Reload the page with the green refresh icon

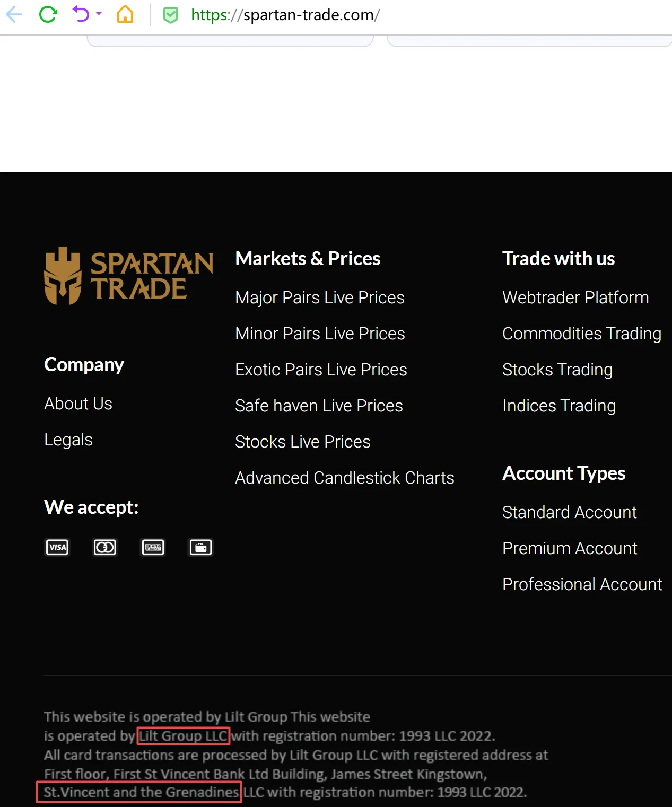pyautogui.click(x=48, y=14)
